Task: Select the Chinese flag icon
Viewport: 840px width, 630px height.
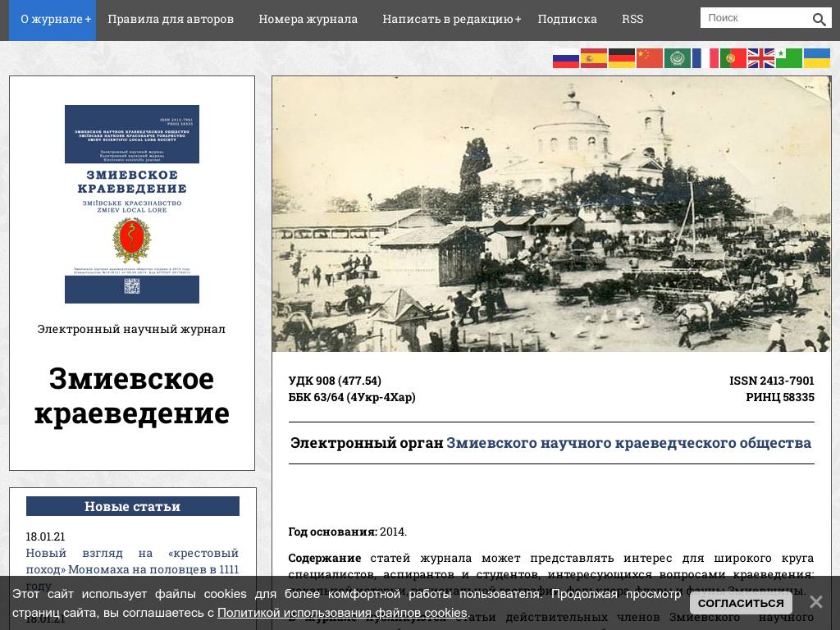Action: coord(650,58)
